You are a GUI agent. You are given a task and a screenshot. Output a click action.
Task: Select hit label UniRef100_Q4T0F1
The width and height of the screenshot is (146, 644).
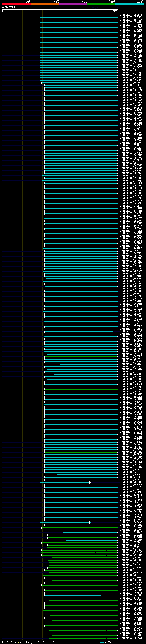[x=131, y=253]
